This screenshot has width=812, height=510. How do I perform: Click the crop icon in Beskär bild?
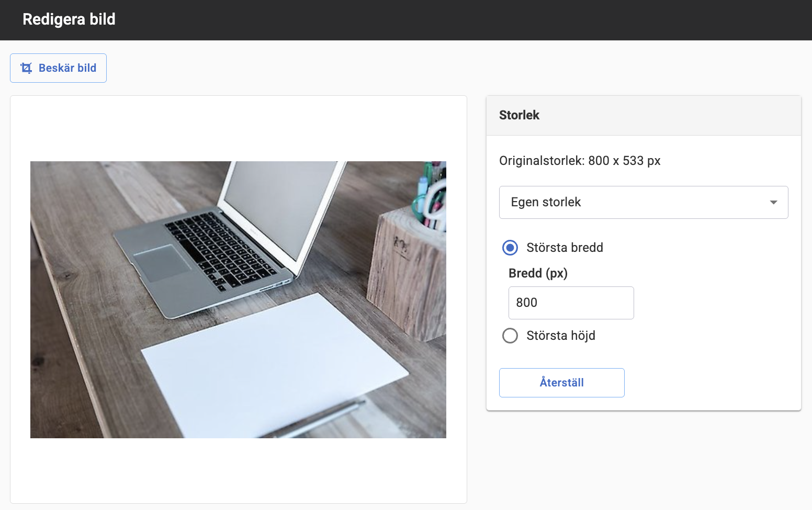click(x=26, y=68)
